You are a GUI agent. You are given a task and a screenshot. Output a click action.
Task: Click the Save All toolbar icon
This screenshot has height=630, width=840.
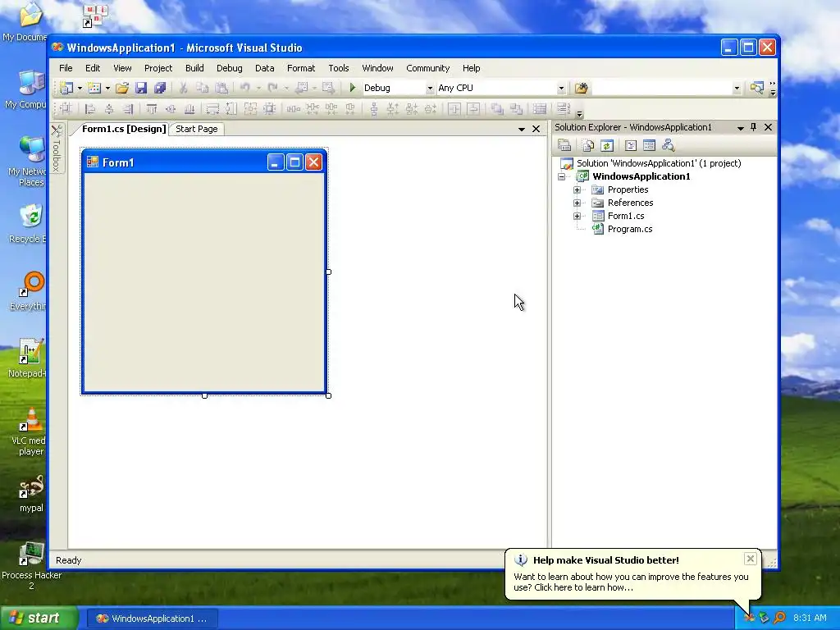[x=160, y=88]
